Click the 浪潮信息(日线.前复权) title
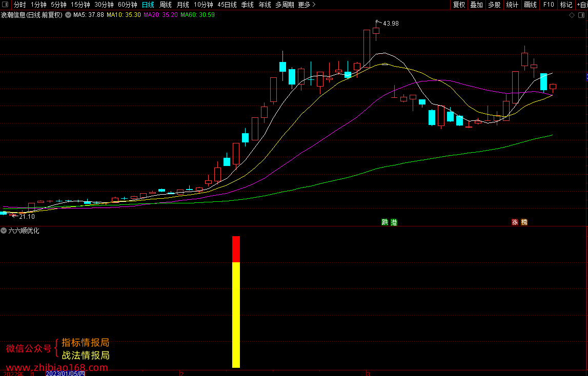This screenshot has width=588, height=376. pyautogui.click(x=31, y=15)
